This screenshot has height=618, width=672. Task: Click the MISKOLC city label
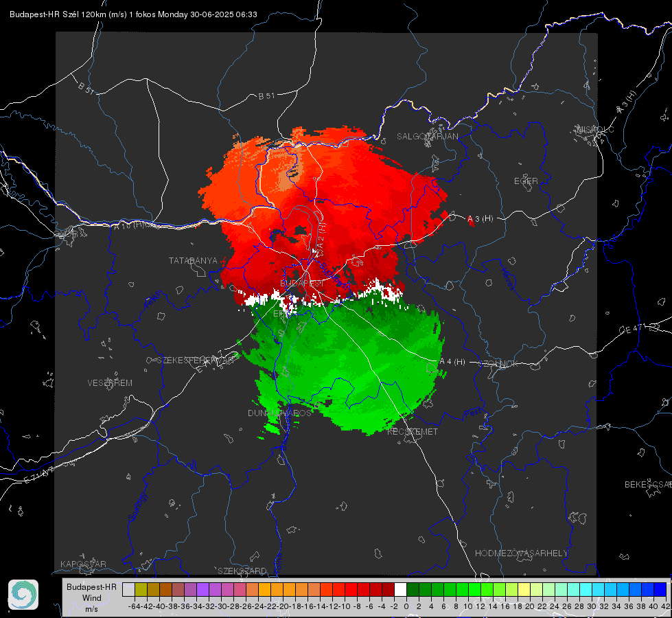[x=595, y=129]
